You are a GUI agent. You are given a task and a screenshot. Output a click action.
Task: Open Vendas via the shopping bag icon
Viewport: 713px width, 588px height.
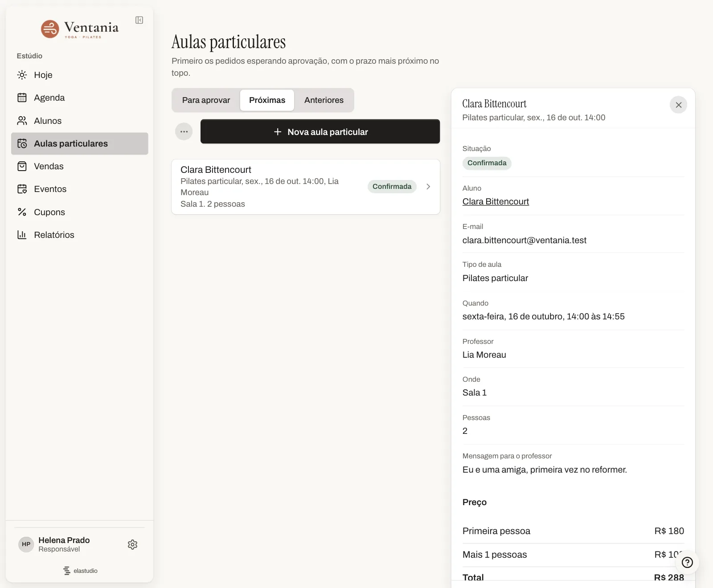[22, 166]
